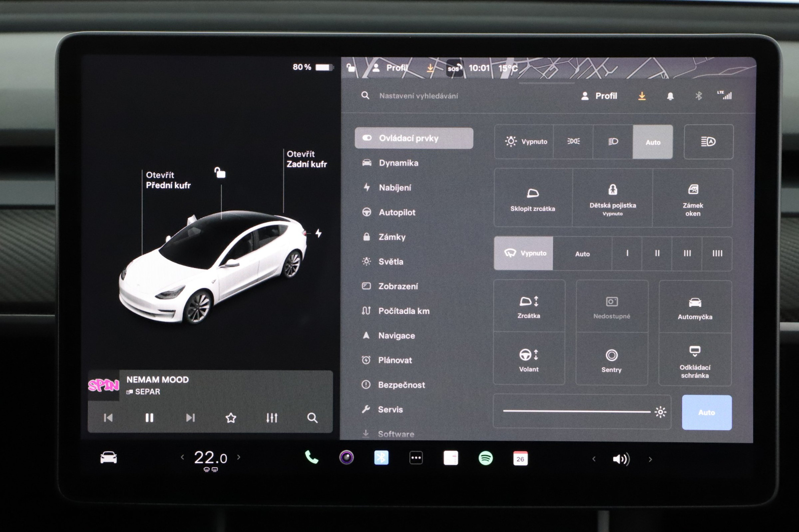Screen dimensions: 799x532
Task: Toggle Dětská pojistka child lock
Action: click(613, 198)
